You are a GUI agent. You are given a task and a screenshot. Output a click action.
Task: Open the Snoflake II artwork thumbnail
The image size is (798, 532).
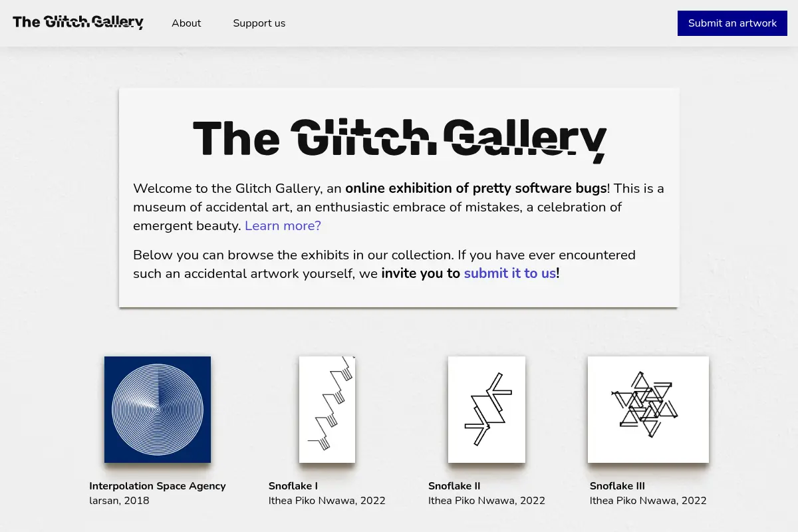pos(487,410)
